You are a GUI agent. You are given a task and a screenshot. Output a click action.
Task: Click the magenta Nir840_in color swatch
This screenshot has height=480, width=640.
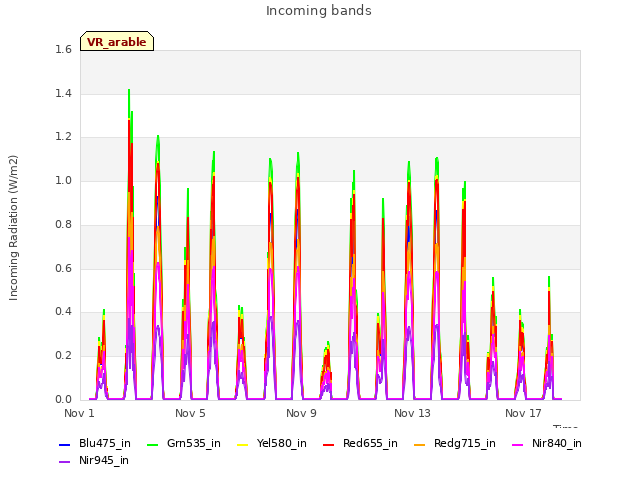(518, 444)
